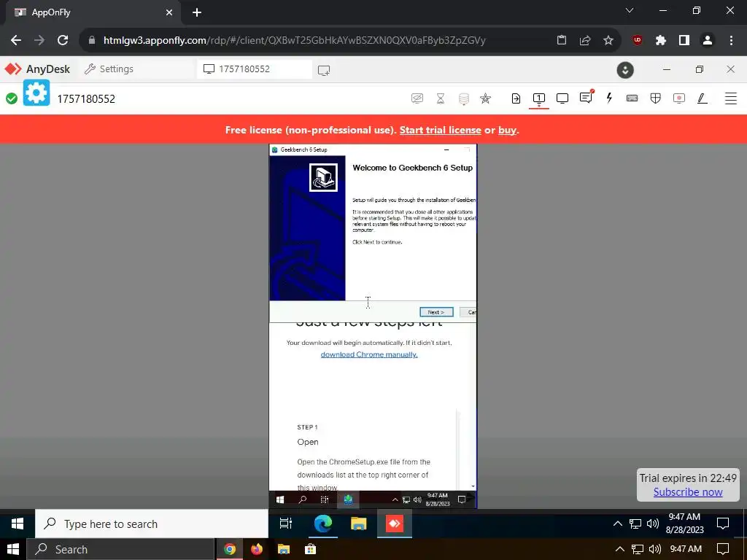This screenshot has width=747, height=560.
Task: Click innermost remote Task View icon
Action: click(325, 499)
